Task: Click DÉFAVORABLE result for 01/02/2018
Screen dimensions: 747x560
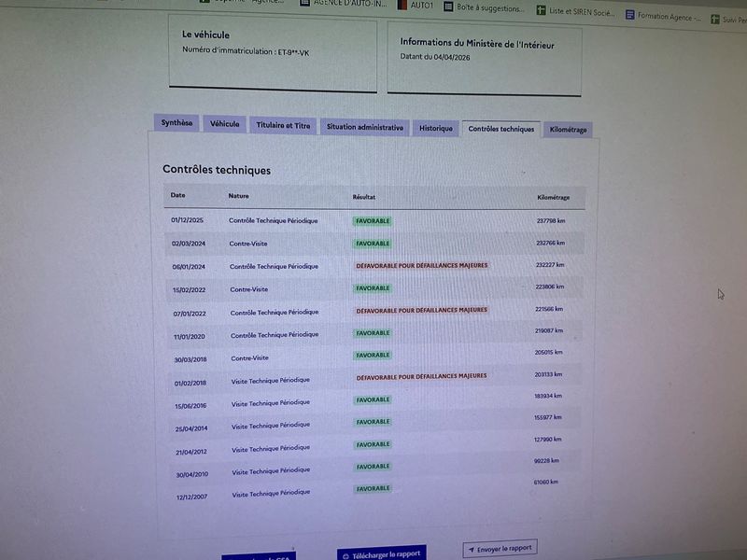Action: tap(422, 377)
